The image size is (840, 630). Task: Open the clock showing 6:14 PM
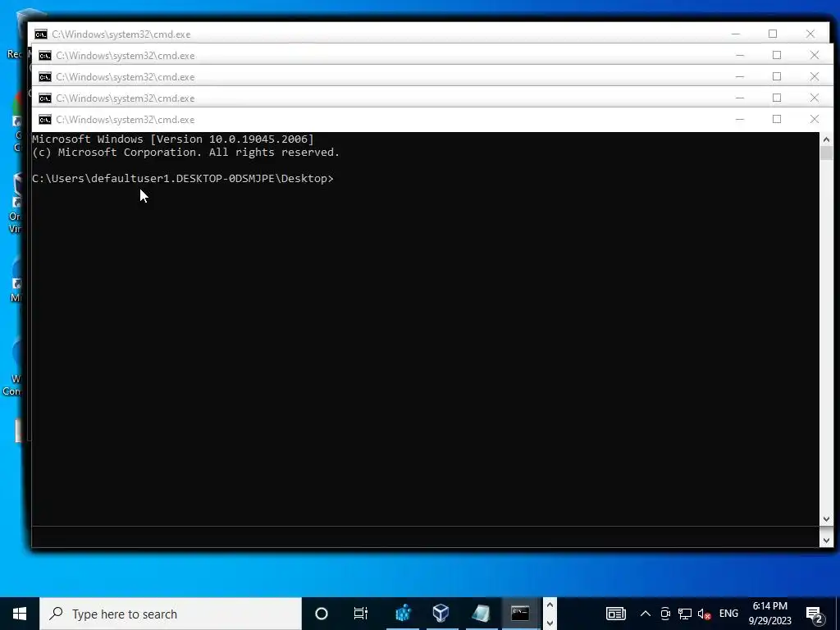point(769,614)
